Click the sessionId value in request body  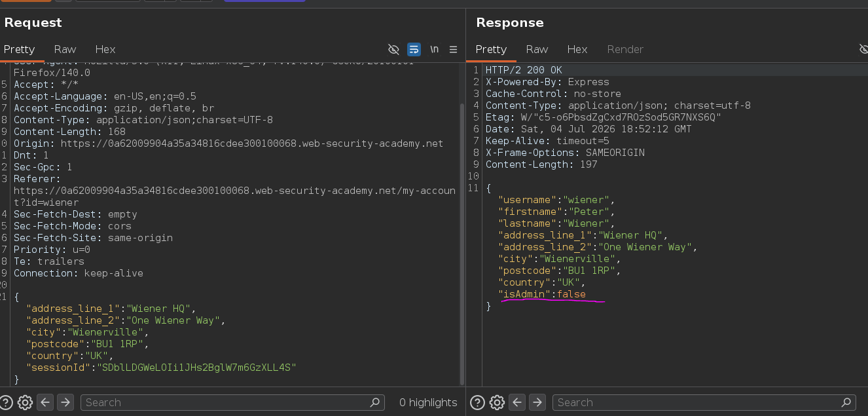pyautogui.click(x=196, y=368)
